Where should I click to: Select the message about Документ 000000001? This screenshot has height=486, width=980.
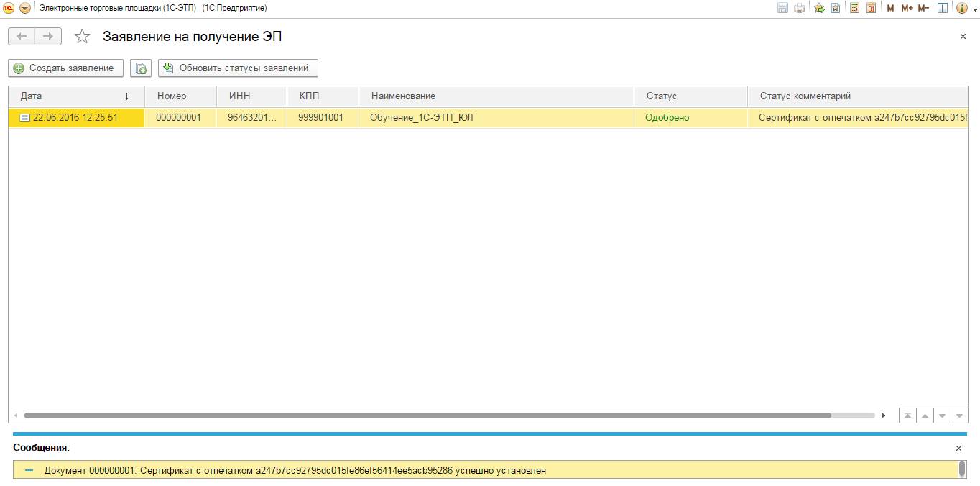(x=486, y=470)
